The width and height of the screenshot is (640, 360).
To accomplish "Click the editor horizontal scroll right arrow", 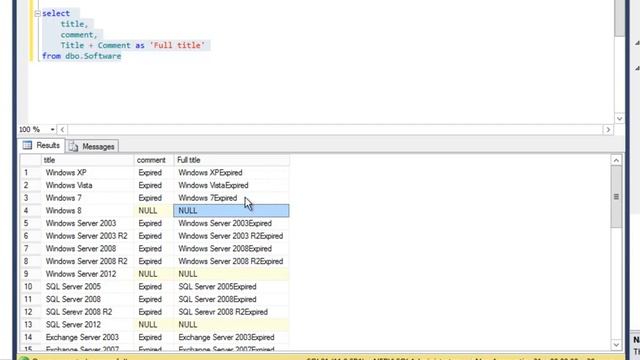I will (608, 130).
